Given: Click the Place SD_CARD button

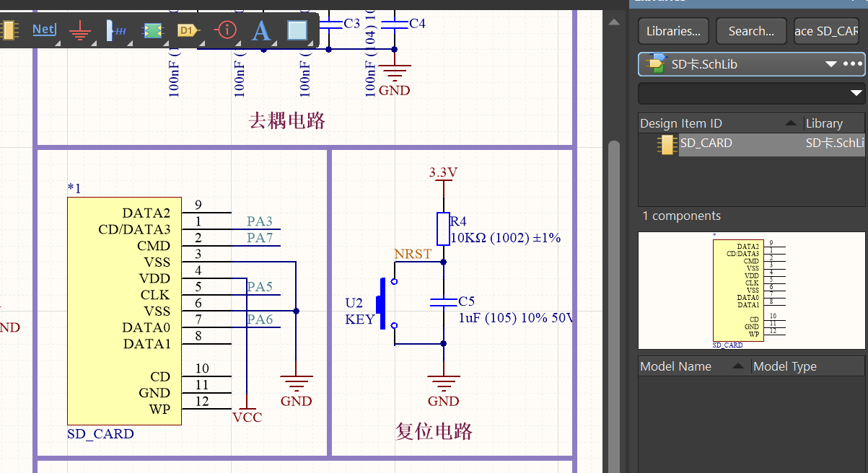Looking at the screenshot, I should tap(826, 31).
